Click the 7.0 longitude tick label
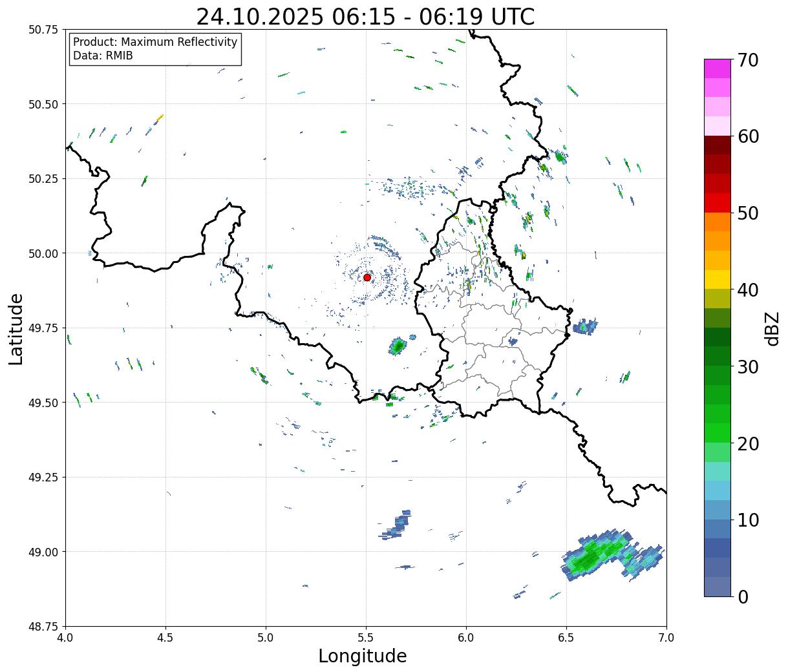Image resolution: width=788 pixels, height=672 pixels. tap(666, 638)
